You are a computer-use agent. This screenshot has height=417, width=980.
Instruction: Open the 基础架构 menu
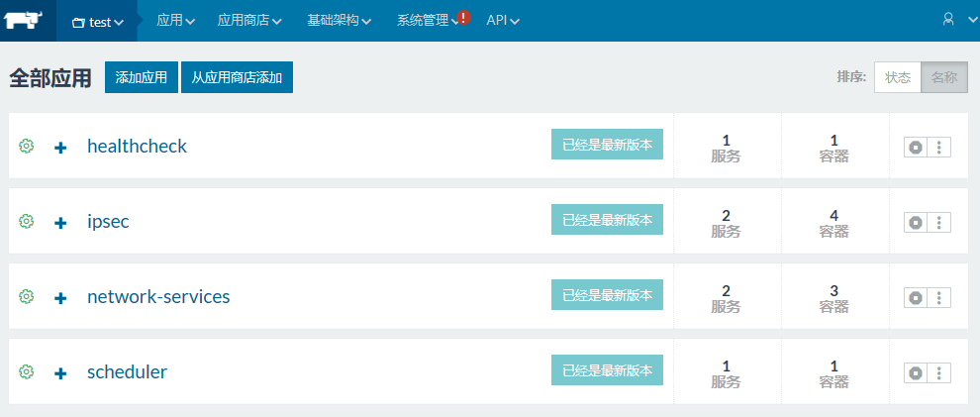[340, 21]
